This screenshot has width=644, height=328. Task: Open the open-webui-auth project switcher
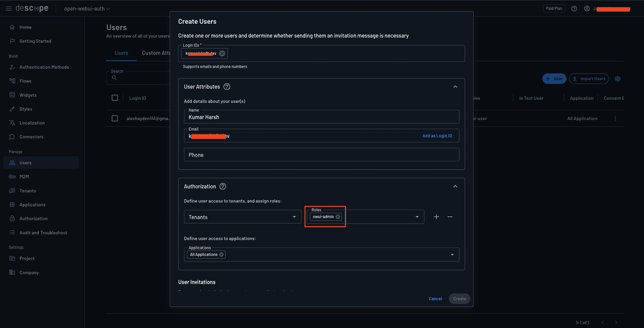click(86, 8)
